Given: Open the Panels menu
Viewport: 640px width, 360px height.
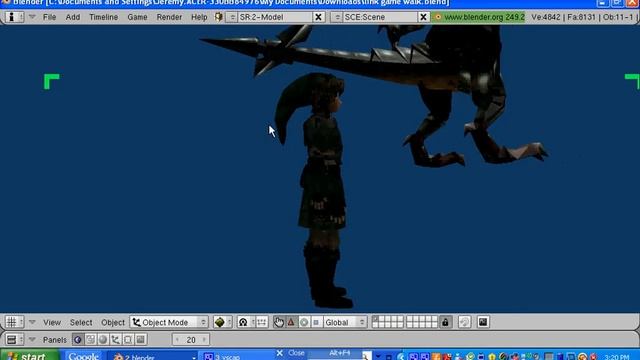Looking at the screenshot, I should click(55, 340).
